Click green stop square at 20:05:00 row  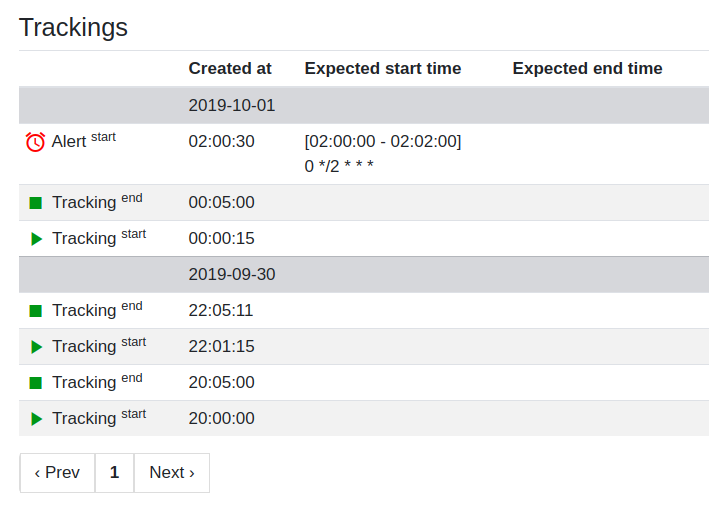pos(36,383)
